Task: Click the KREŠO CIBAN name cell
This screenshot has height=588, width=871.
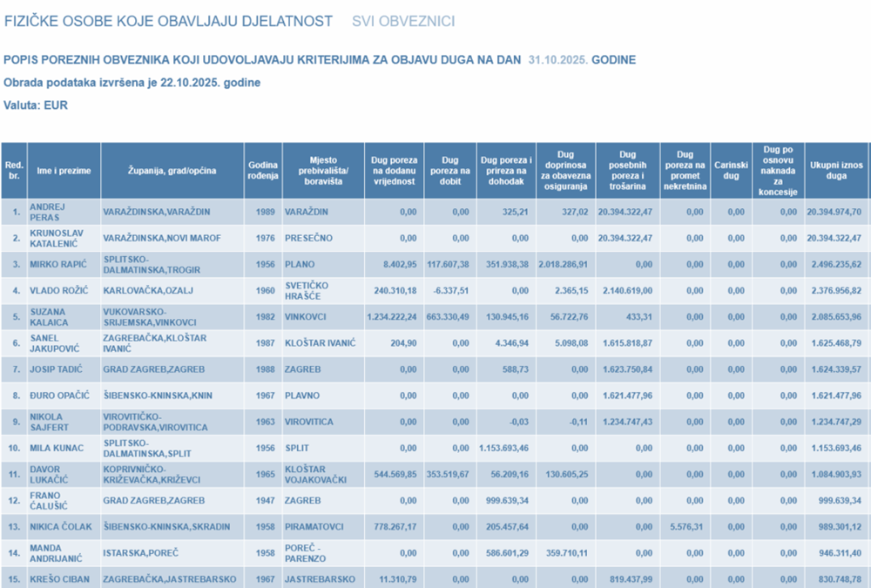Action: [x=61, y=580]
